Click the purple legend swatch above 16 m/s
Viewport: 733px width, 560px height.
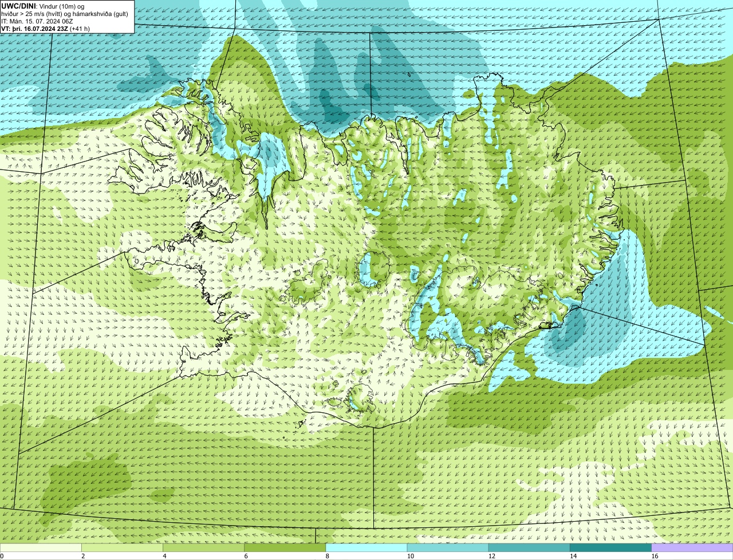point(692,548)
